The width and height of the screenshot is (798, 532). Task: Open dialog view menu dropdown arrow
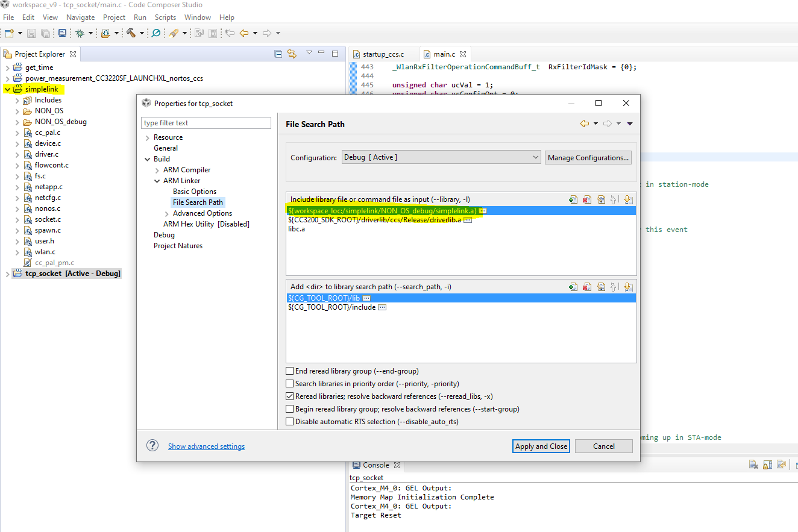point(630,124)
